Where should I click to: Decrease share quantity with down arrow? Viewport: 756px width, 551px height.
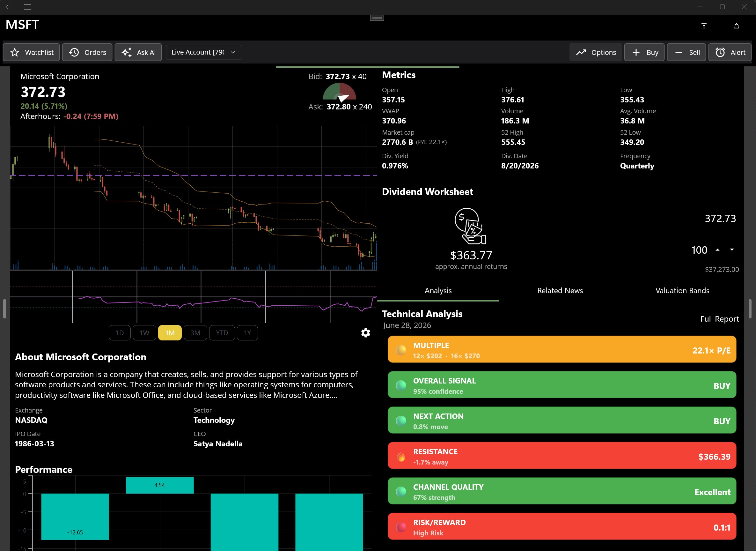coord(732,250)
